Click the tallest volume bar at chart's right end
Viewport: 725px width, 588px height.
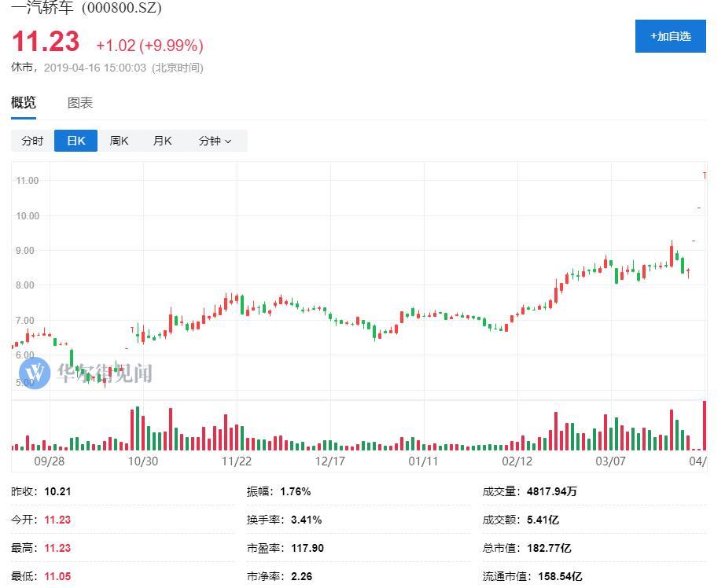pos(705,425)
